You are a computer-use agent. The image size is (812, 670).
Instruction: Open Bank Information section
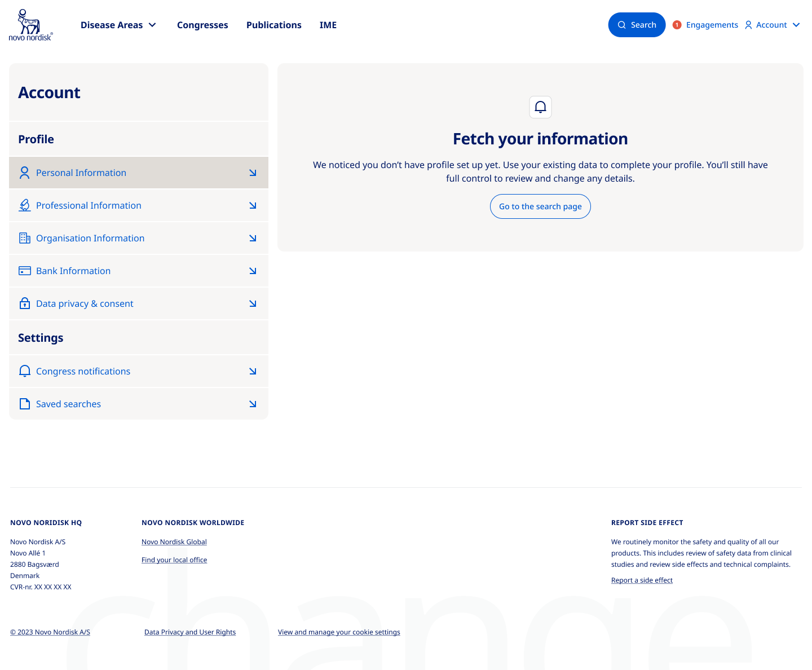pyautogui.click(x=139, y=271)
